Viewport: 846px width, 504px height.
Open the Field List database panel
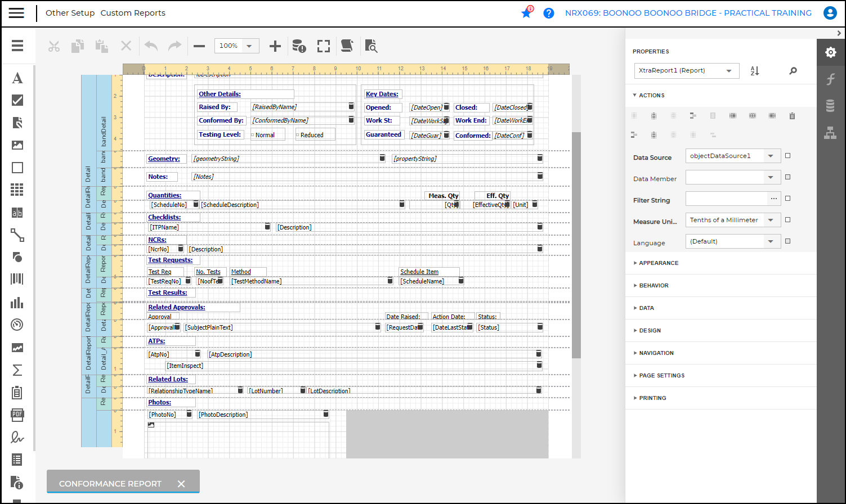(830, 106)
